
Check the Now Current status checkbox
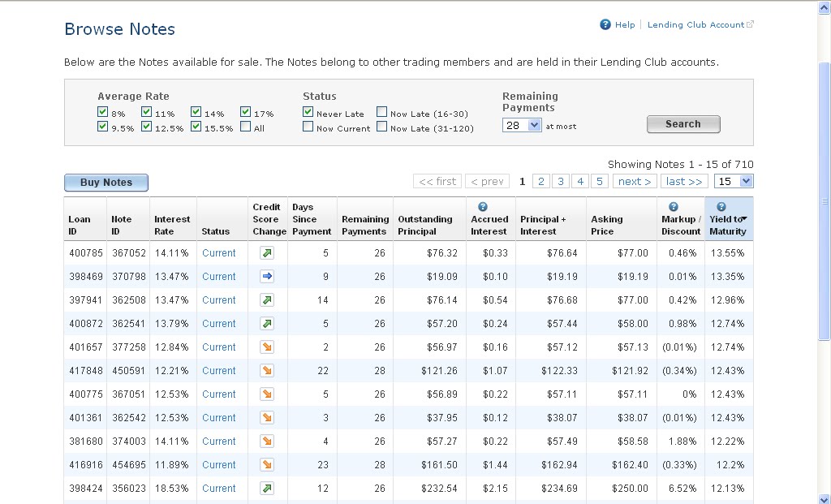tap(308, 127)
